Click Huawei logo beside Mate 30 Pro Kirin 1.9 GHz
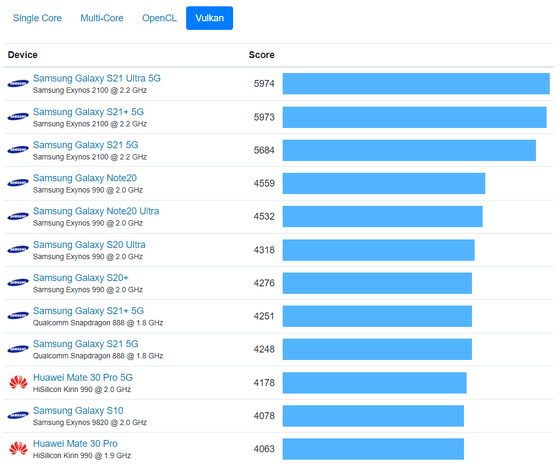 tap(18, 449)
